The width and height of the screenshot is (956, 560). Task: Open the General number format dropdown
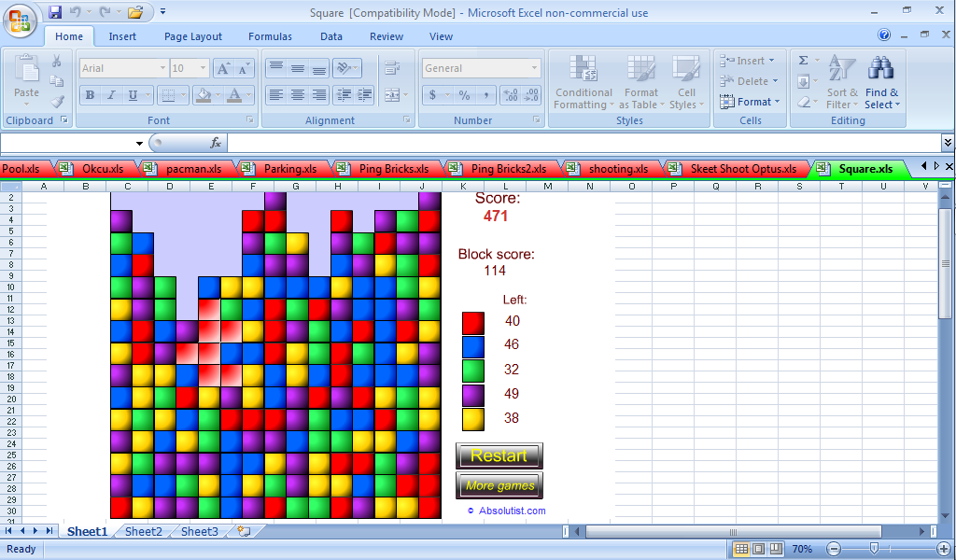[x=534, y=68]
